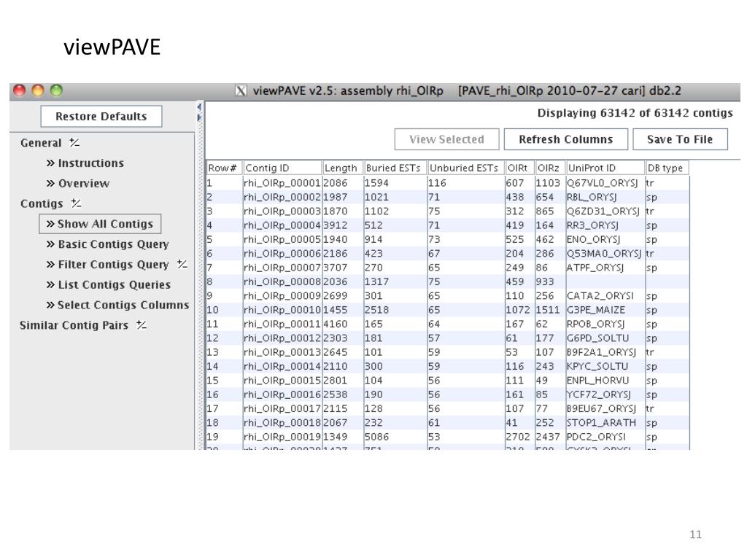
Task: Sort by the Row# column header
Action: (x=224, y=168)
